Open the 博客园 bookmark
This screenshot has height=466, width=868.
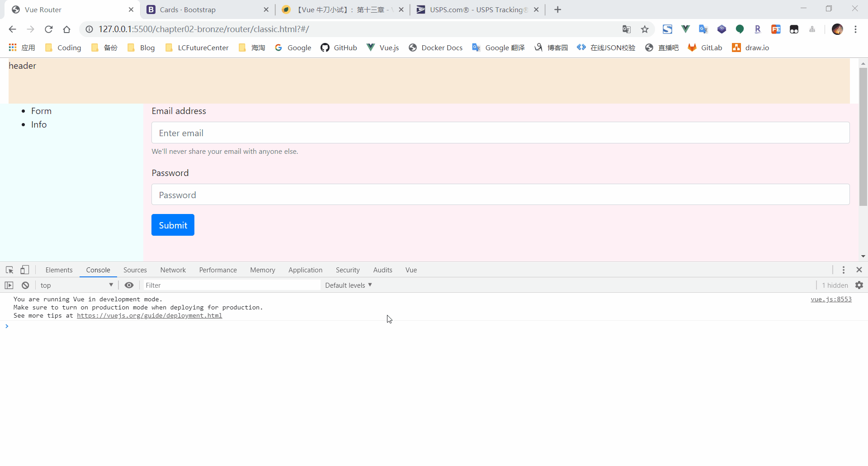(551, 48)
